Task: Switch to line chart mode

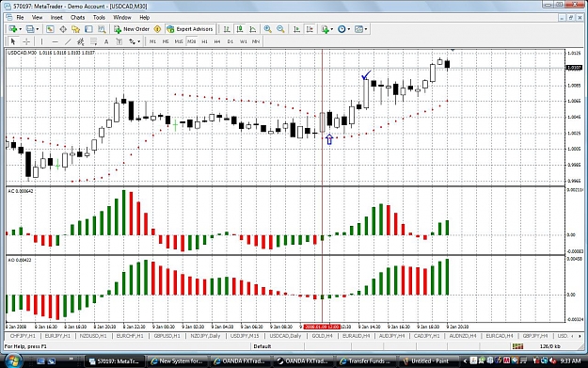Action: tap(253, 29)
